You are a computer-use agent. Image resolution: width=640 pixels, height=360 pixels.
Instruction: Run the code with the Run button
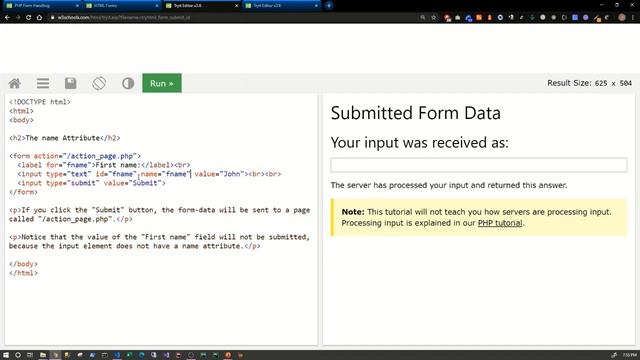[x=162, y=83]
